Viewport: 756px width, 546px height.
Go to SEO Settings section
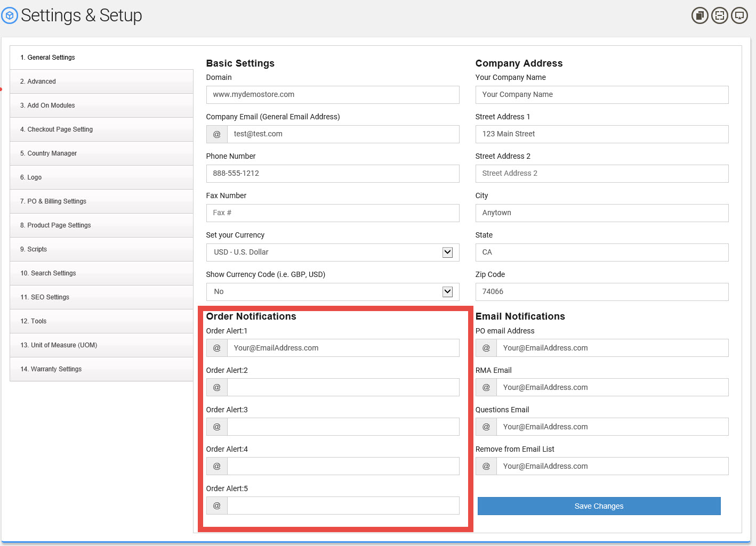pyautogui.click(x=101, y=297)
